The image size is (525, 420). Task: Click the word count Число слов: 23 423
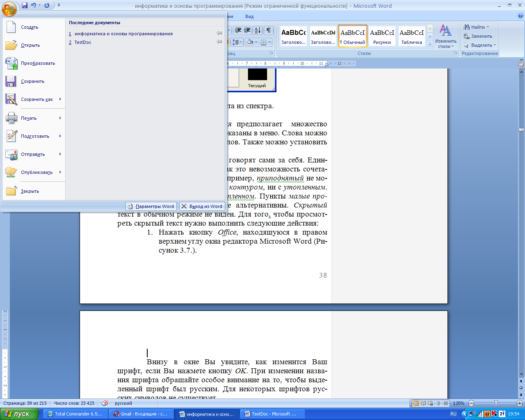(x=74, y=403)
